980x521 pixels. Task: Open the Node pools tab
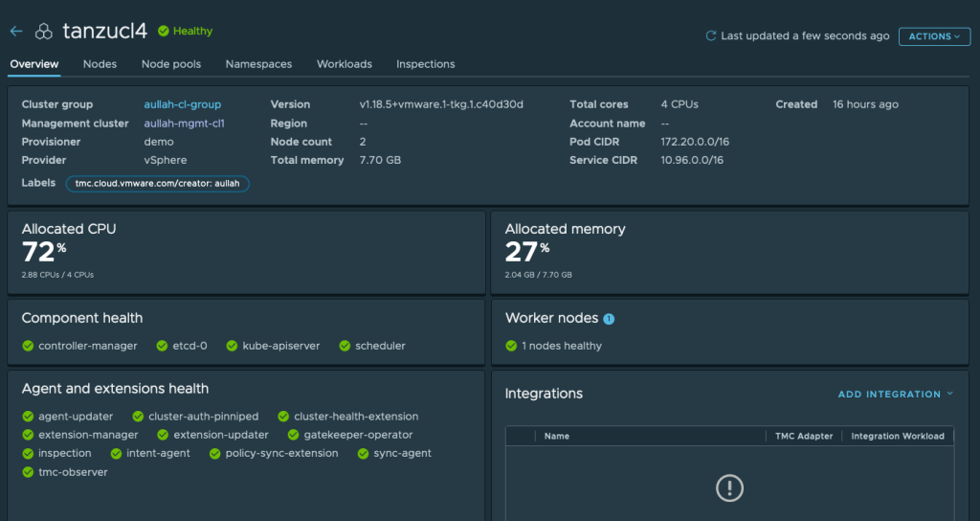(x=171, y=64)
